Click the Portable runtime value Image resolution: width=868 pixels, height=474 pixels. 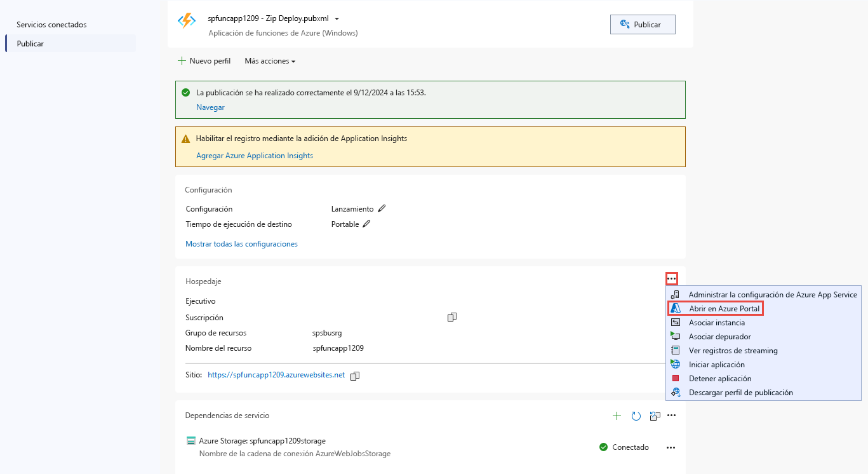coord(345,224)
